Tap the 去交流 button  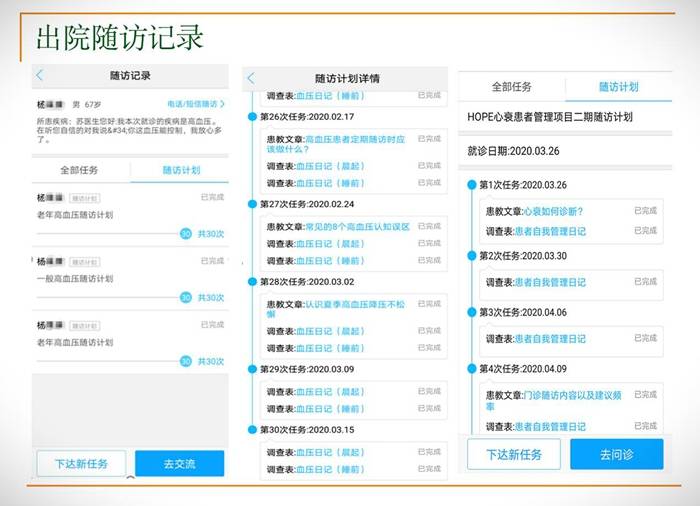click(x=179, y=464)
